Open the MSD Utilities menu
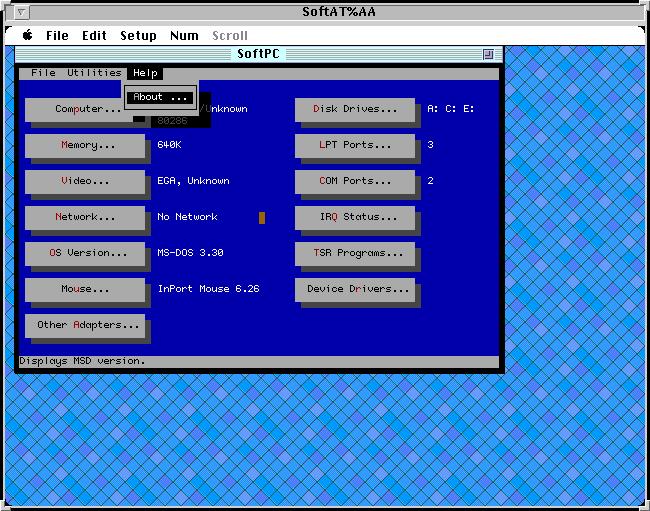Screen dimensions: 650x511 (94, 73)
